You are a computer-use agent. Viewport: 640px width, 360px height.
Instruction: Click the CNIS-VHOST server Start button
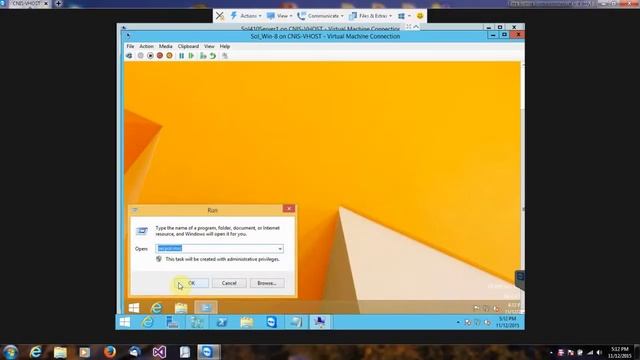(125, 322)
